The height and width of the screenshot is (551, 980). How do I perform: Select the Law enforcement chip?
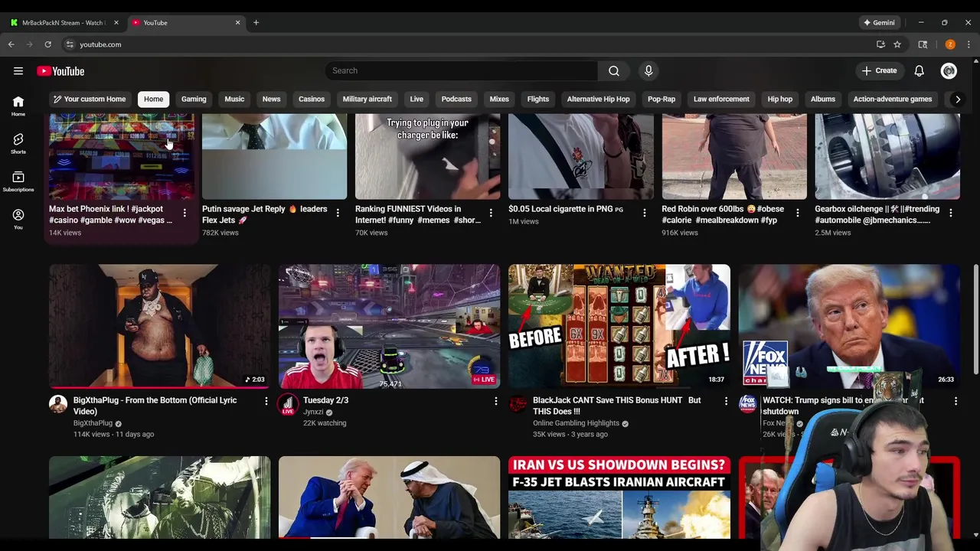[x=721, y=99]
